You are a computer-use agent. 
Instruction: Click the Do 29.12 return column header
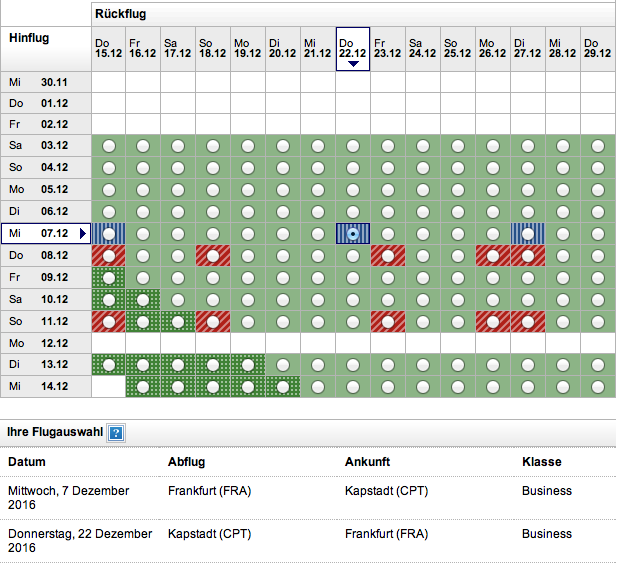(597, 49)
